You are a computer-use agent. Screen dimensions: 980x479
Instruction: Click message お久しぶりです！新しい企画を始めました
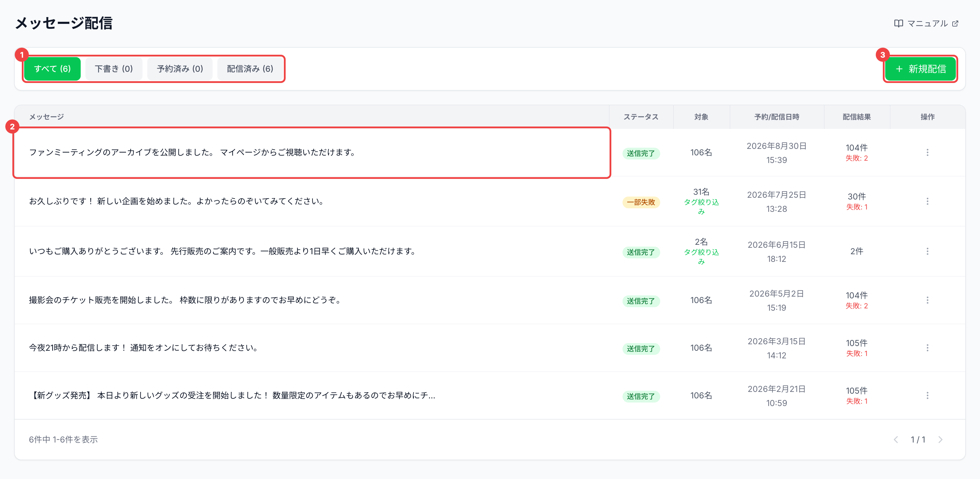coord(177,201)
